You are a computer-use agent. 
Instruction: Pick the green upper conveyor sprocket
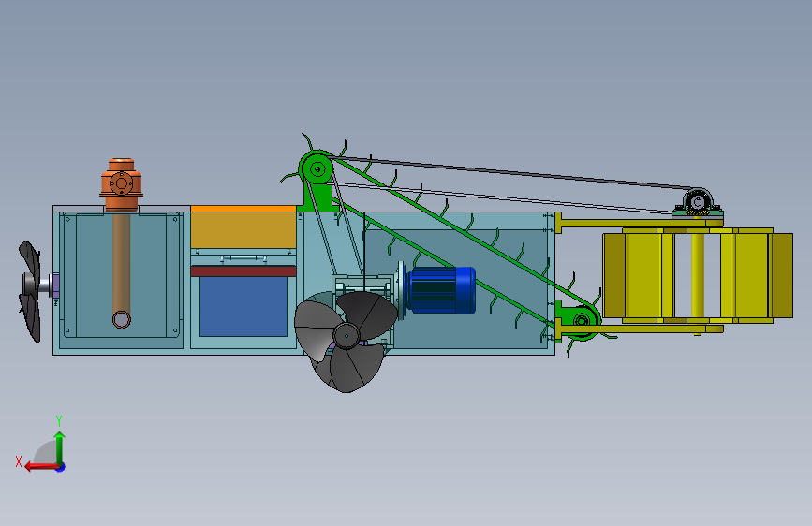(317, 168)
